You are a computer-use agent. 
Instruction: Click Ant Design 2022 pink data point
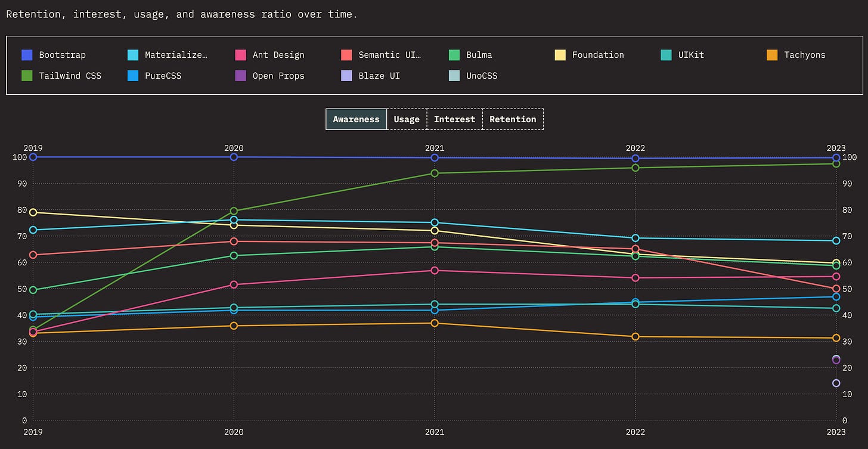pos(635,278)
